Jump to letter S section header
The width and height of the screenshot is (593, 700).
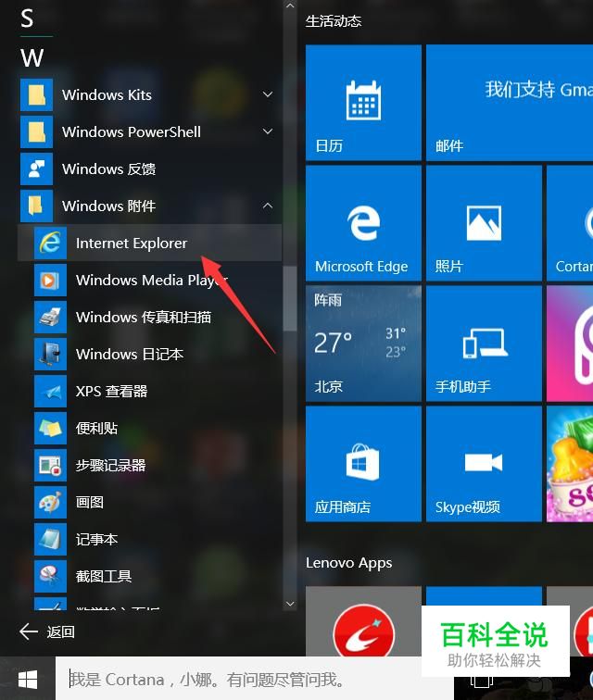[27, 19]
